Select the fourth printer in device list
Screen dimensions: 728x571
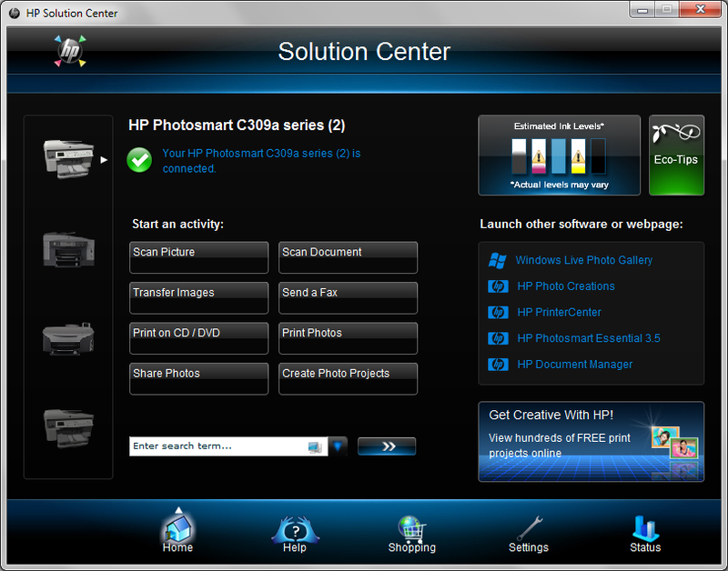(x=69, y=428)
